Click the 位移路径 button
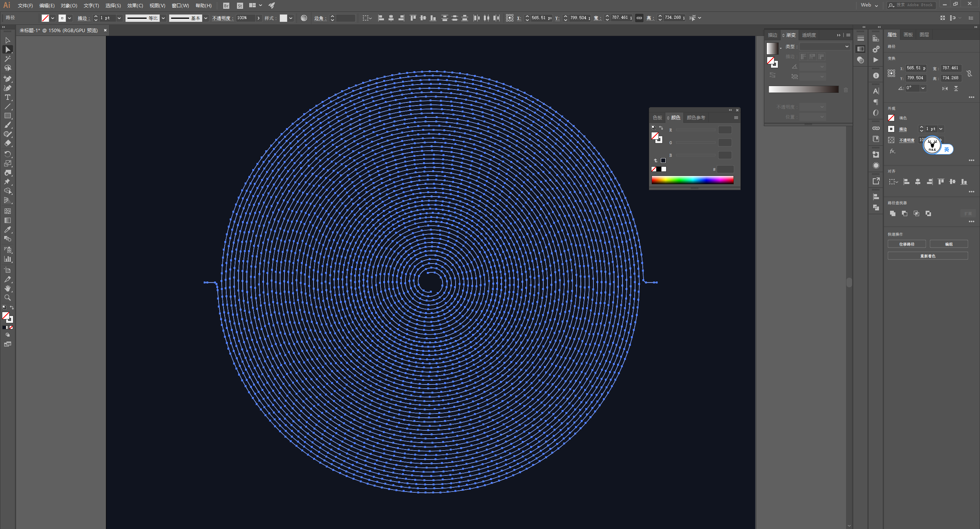The width and height of the screenshot is (980, 529). (x=906, y=244)
